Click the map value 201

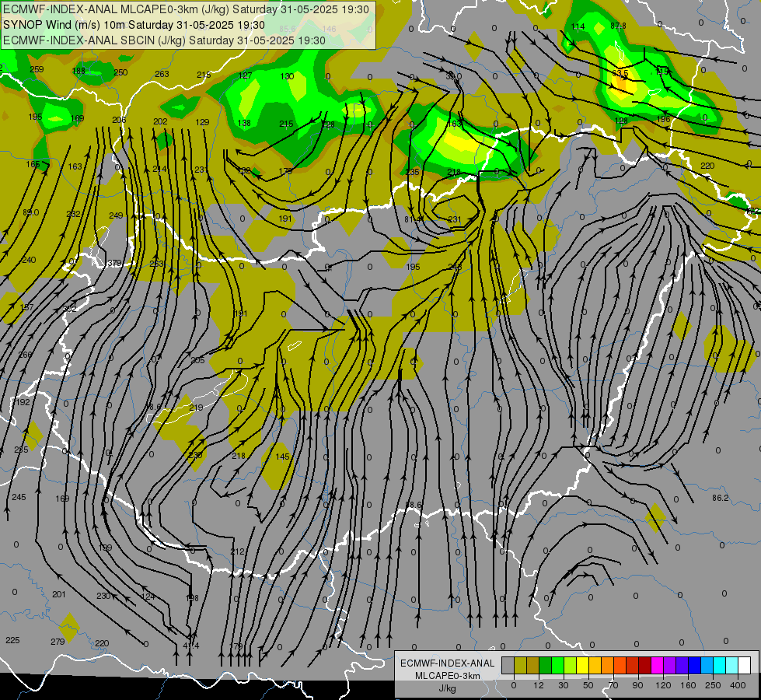click(x=59, y=594)
